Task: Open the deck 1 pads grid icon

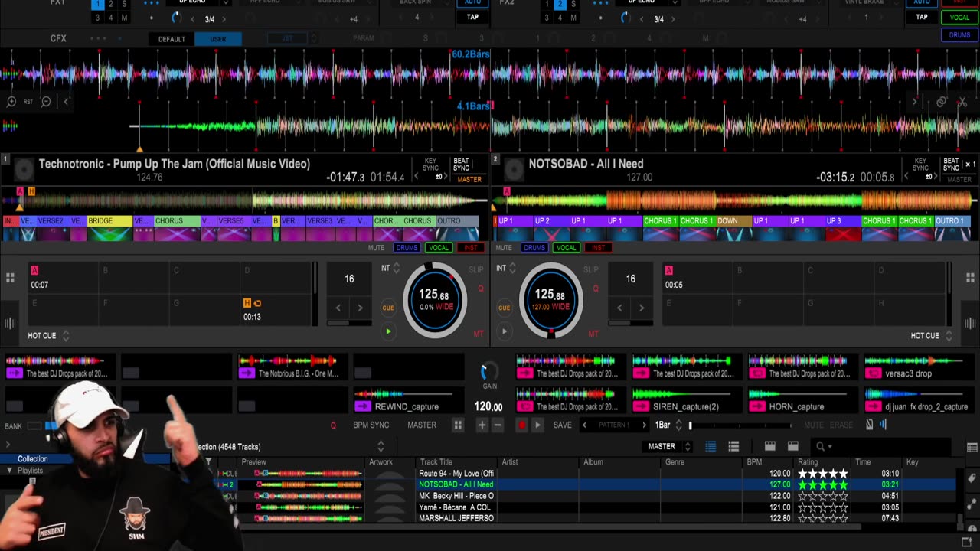Action: click(10, 279)
